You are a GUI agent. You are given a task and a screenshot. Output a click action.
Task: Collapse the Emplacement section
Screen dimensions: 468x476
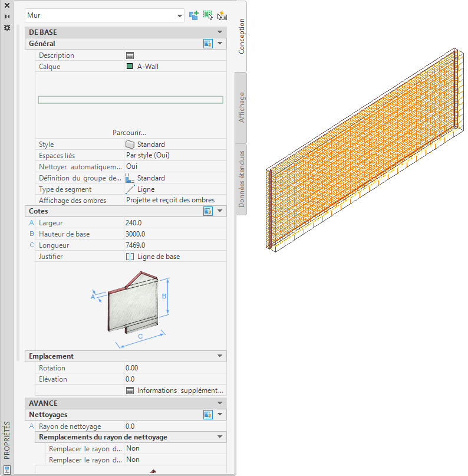[220, 356]
